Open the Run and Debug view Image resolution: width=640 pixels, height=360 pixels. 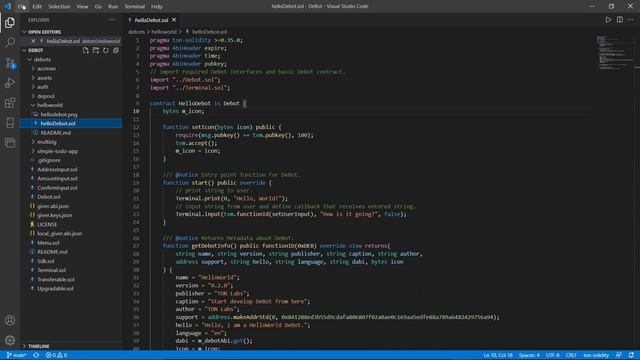[10, 82]
